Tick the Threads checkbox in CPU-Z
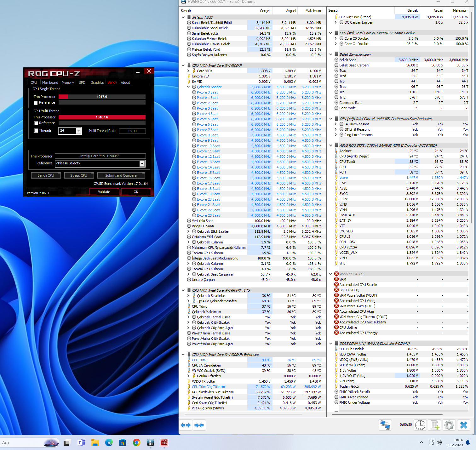This screenshot has width=476, height=450. pyautogui.click(x=36, y=131)
